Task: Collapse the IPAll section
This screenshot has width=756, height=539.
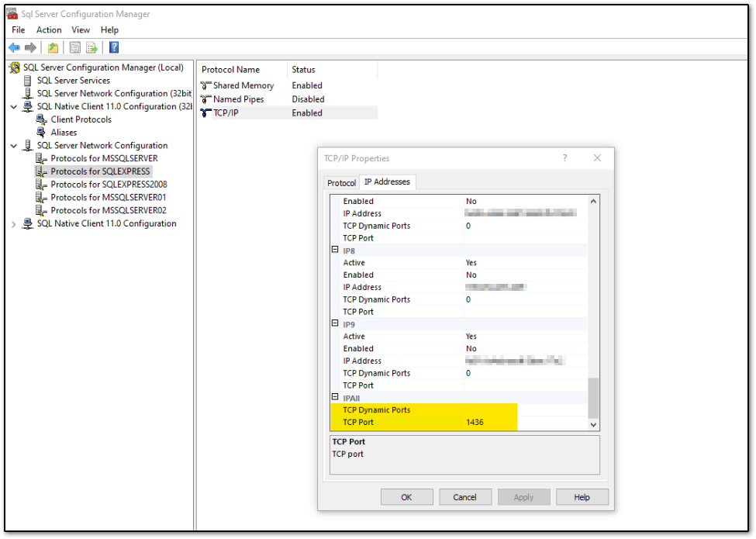Action: 335,397
